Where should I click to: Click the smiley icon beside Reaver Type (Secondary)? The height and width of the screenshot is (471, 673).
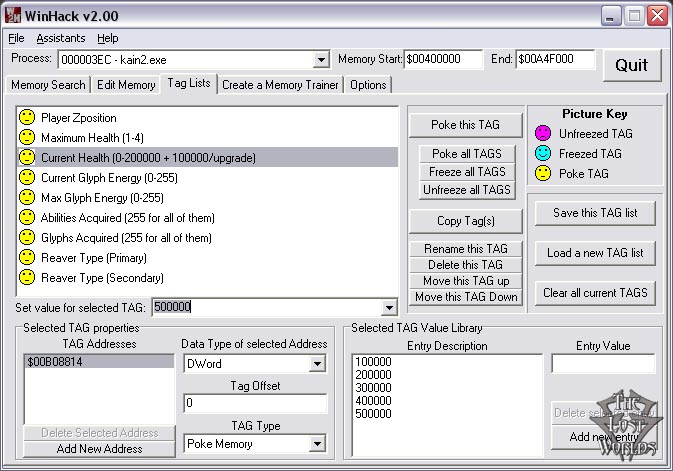(x=27, y=277)
